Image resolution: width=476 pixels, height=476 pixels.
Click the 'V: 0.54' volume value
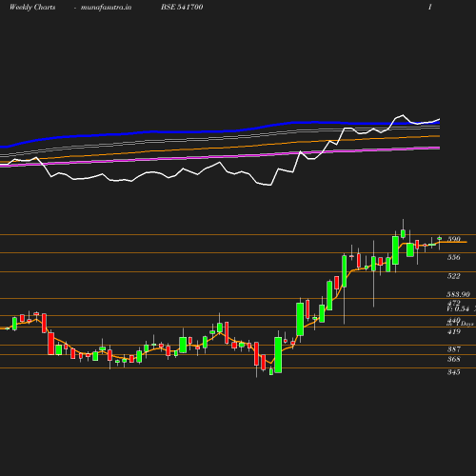458,308
